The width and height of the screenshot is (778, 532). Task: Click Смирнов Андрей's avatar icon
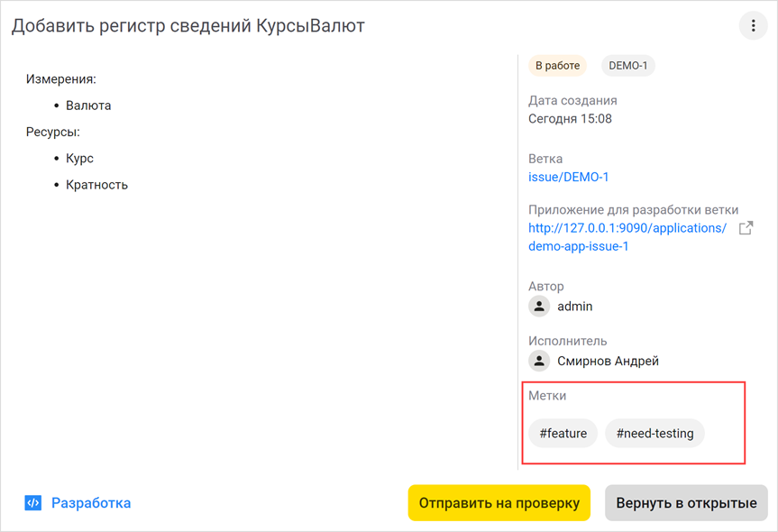tap(538, 361)
